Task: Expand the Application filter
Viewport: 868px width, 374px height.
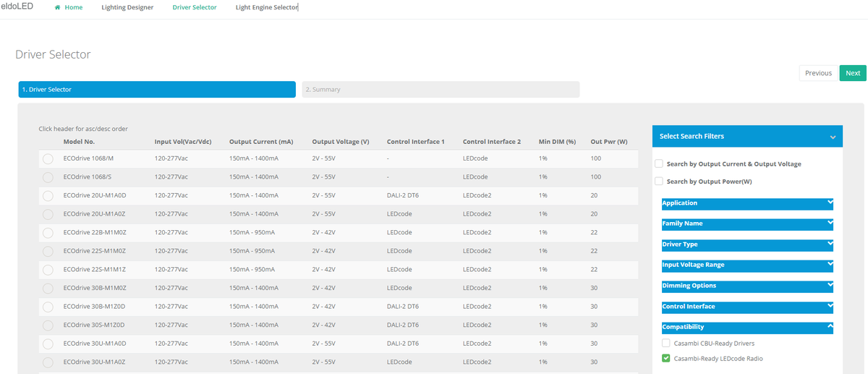Action: [x=747, y=204]
